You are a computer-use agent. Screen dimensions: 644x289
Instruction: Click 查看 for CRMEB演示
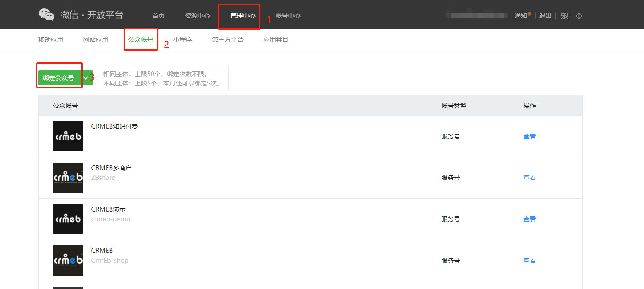[529, 219]
